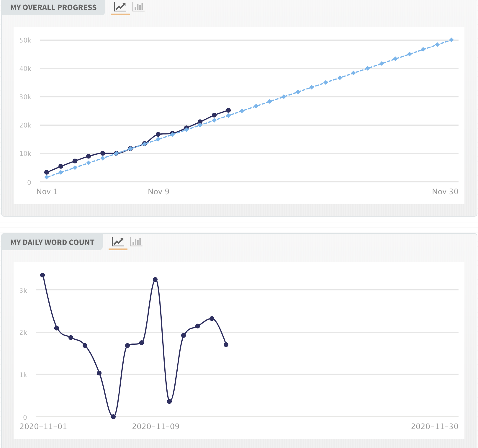Click the first progress data point on Nov 1
The image size is (478, 448).
tap(47, 172)
